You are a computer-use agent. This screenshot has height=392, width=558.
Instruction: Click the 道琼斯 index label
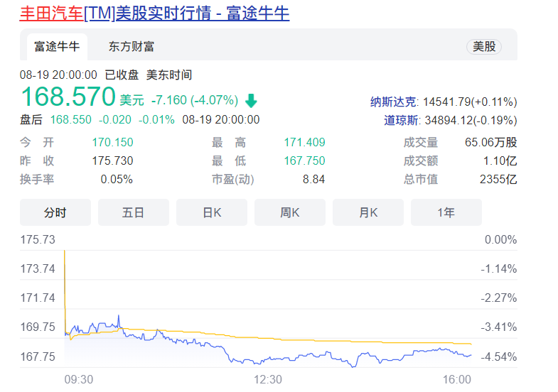pyautogui.click(x=401, y=121)
